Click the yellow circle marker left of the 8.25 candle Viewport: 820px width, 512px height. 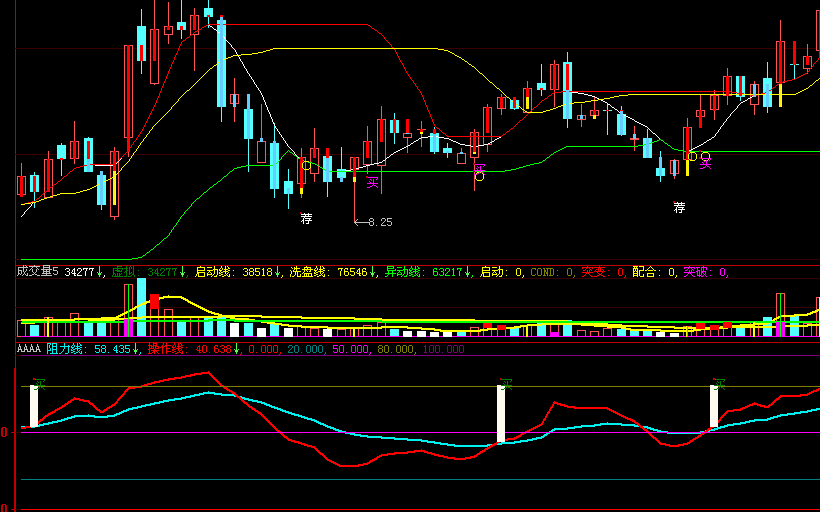point(306,166)
